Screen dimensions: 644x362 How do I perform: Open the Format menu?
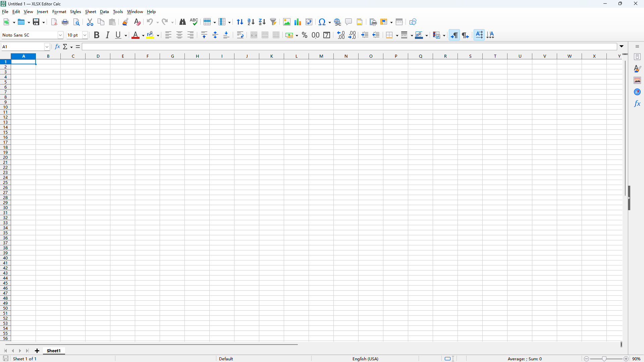pos(59,12)
